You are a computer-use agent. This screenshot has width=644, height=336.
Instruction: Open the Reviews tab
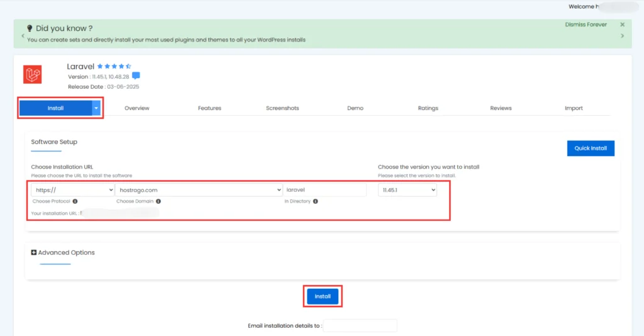coord(501,108)
